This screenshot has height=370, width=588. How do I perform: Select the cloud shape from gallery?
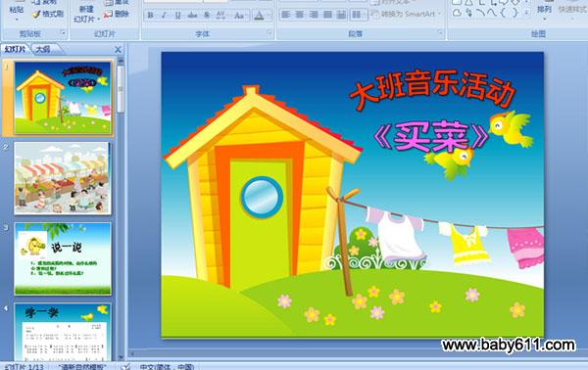coord(457,13)
